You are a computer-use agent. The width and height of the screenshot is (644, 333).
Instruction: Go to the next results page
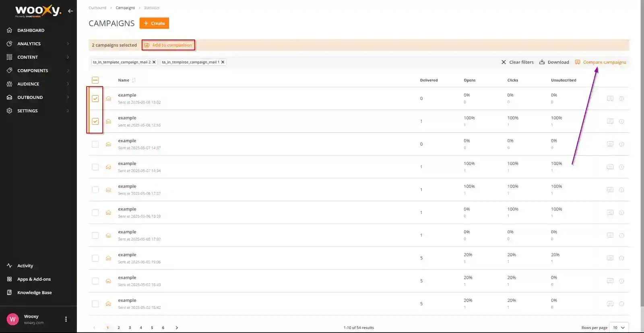point(177,328)
